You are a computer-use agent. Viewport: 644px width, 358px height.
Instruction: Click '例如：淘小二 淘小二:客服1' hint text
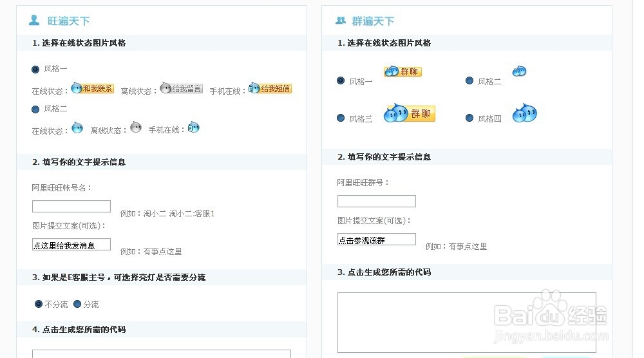pyautogui.click(x=167, y=214)
